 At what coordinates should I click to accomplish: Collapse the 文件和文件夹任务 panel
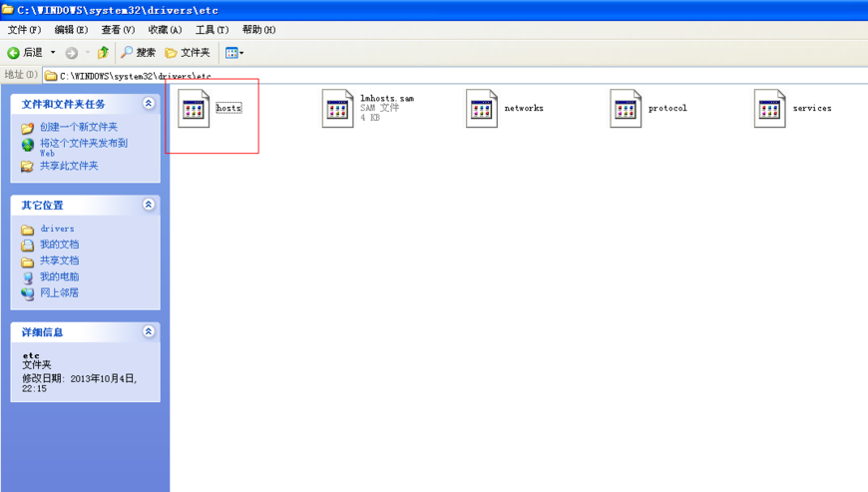pos(149,103)
